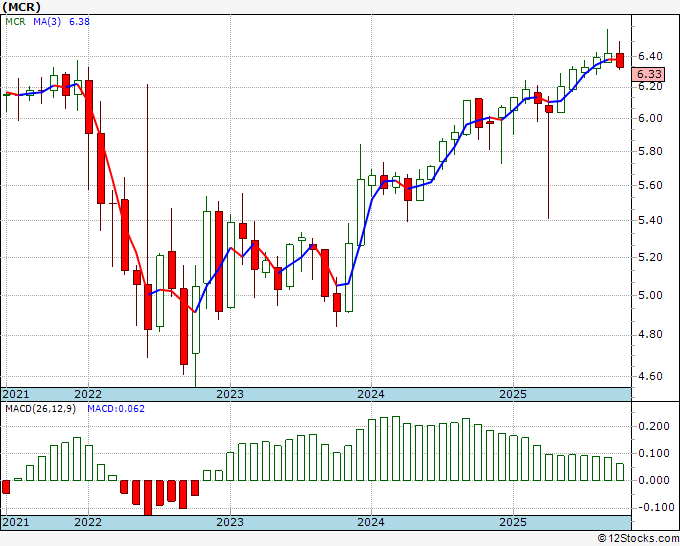Click the 5.20 price axis label
Image resolution: width=680 pixels, height=546 pixels.
pyautogui.click(x=650, y=257)
